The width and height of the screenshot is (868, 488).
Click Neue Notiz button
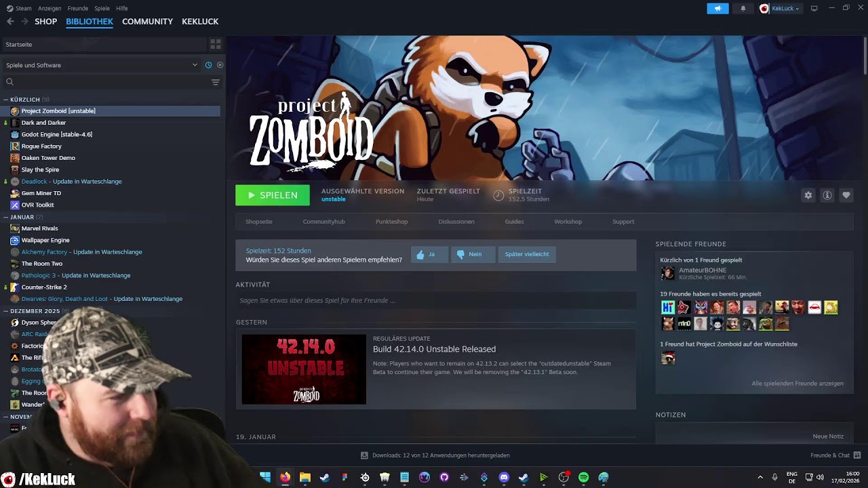828,436
